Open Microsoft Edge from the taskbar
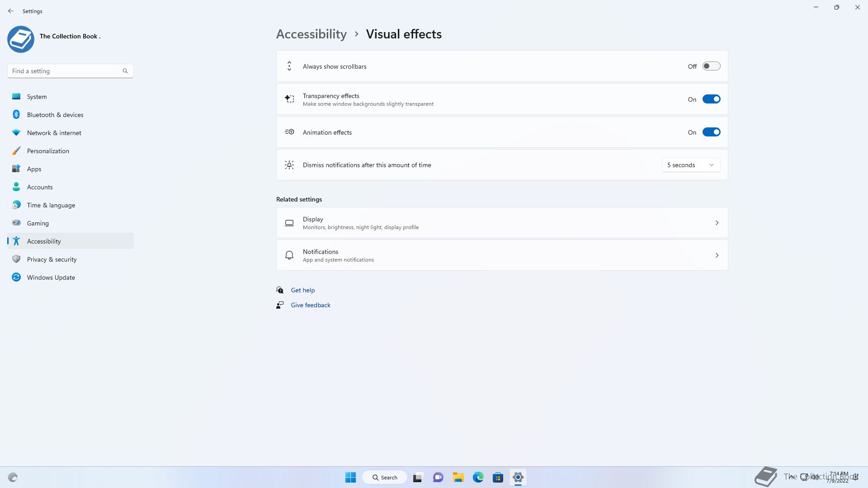Viewport: 868px width, 488px height. [478, 477]
